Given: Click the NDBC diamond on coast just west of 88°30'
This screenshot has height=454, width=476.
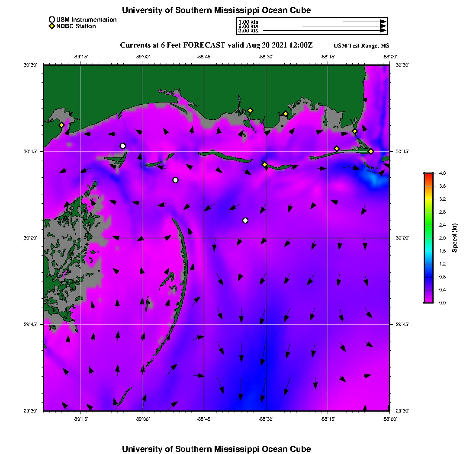Looking at the screenshot, I should 250,111.
